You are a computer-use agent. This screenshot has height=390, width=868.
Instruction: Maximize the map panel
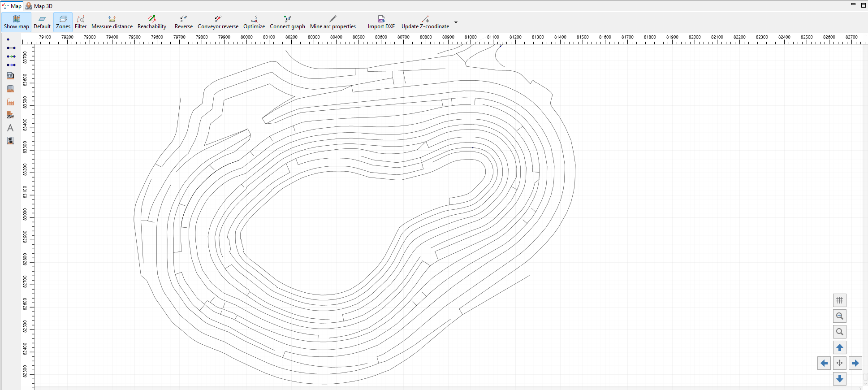coord(864,5)
